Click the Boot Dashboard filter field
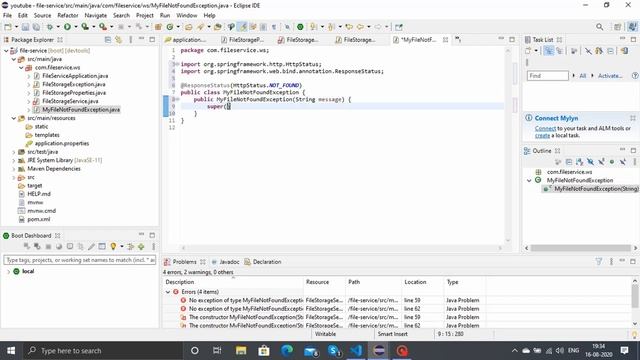The image size is (640, 360). tap(80, 260)
